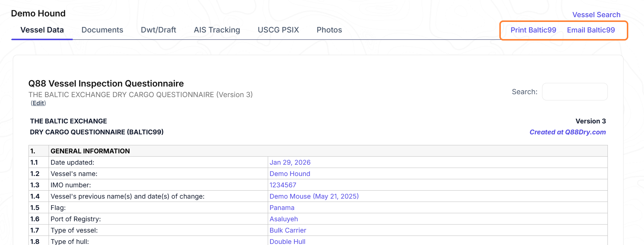Image resolution: width=644 pixels, height=245 pixels.
Task: Click the Jan 29, 2026 date value
Action: pos(290,162)
